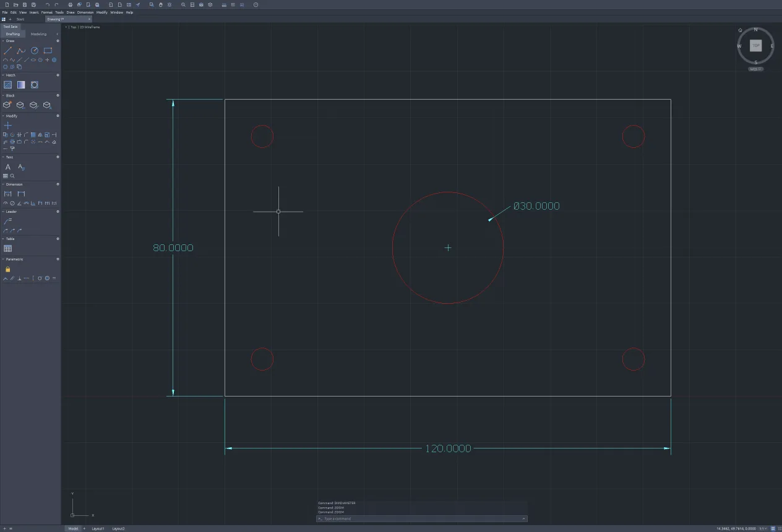Click the New file icon
The image size is (782, 532).
7,4
